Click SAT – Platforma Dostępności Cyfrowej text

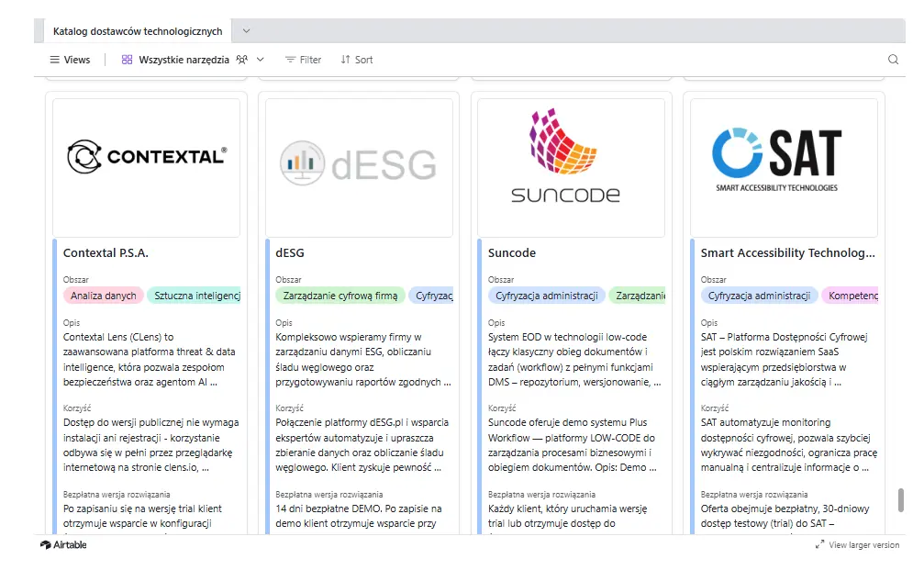[x=785, y=360]
